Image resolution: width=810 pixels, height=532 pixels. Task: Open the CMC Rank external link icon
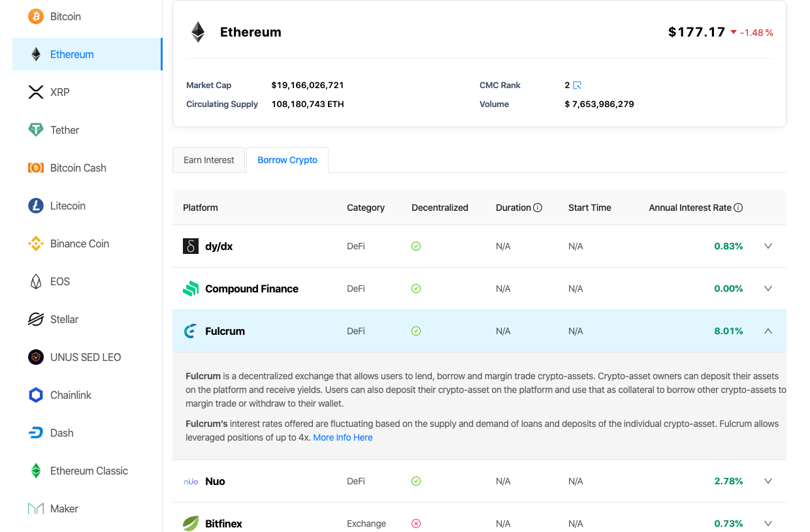(577, 85)
